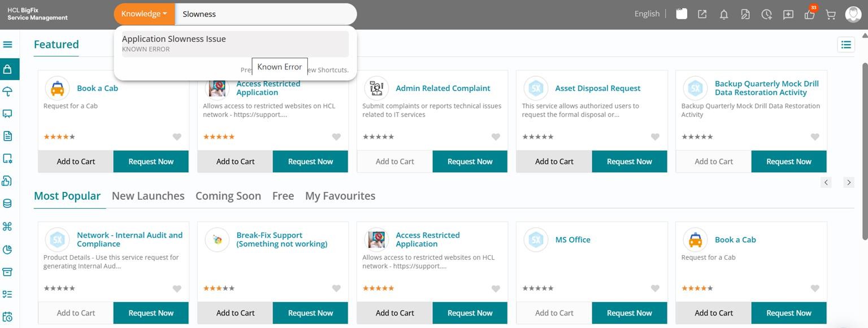Open the shopping cart icon

coord(831,15)
